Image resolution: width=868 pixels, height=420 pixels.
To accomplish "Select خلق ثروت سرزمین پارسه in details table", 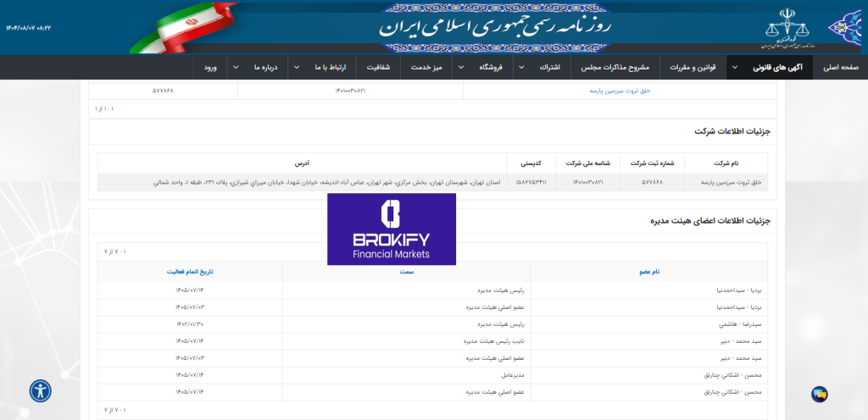I will click(726, 182).
